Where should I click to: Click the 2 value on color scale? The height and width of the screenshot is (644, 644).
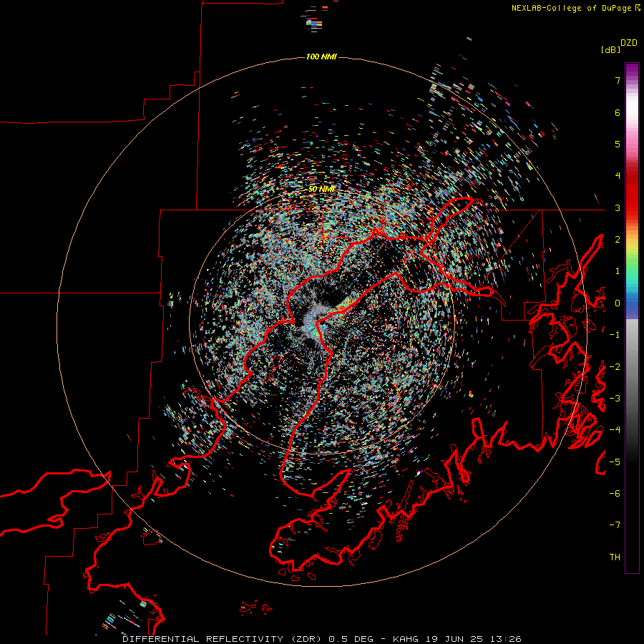[x=618, y=240]
